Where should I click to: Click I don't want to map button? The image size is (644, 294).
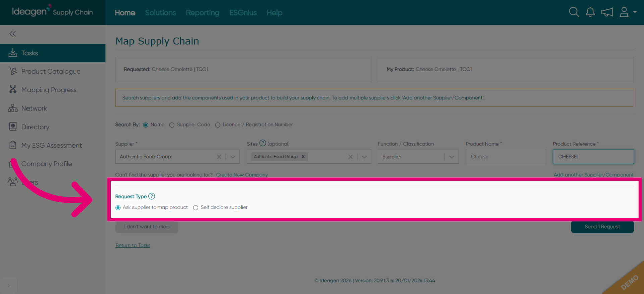[147, 227]
